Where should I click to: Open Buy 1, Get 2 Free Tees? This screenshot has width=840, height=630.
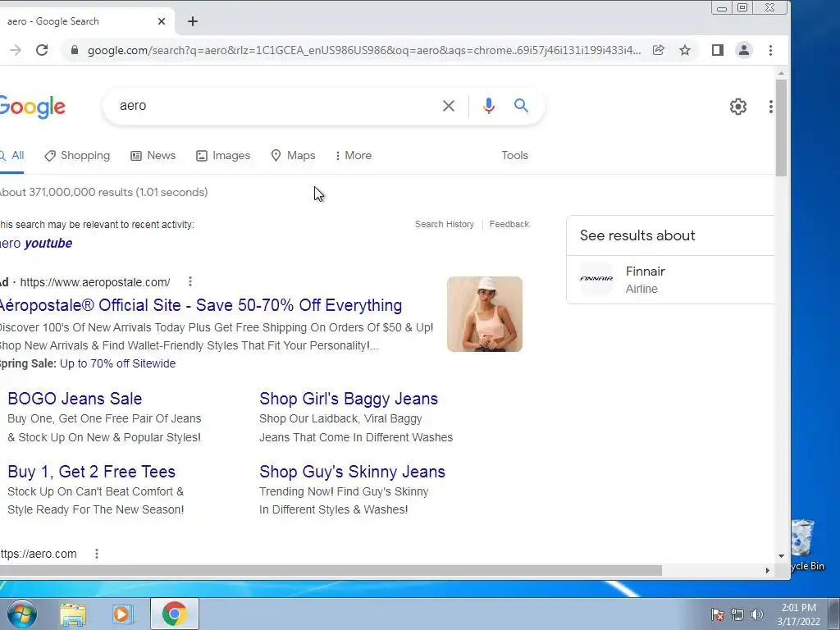pyautogui.click(x=92, y=472)
